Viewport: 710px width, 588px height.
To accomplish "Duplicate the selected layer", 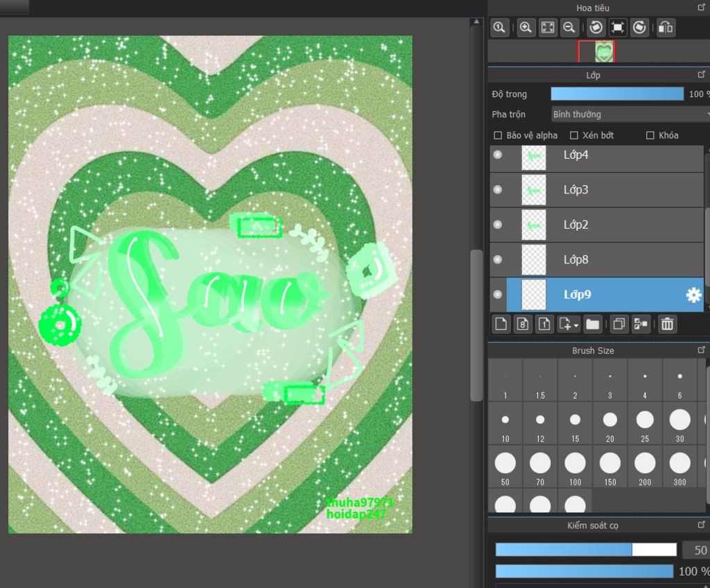I will (619, 325).
